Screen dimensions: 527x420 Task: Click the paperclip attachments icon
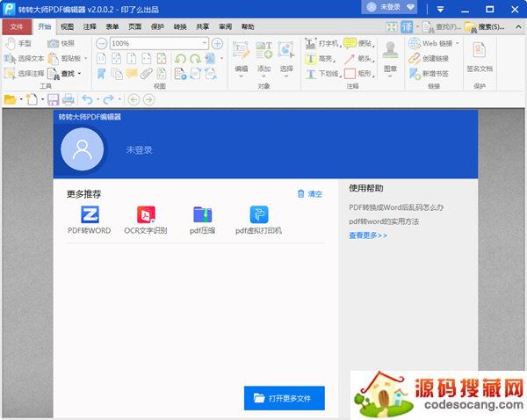147,74
